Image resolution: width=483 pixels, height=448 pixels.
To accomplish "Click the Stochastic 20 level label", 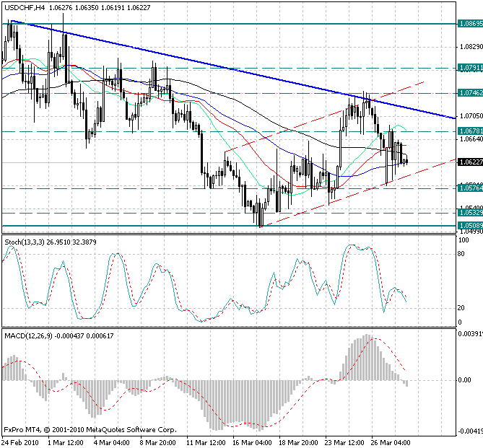I will (461, 308).
